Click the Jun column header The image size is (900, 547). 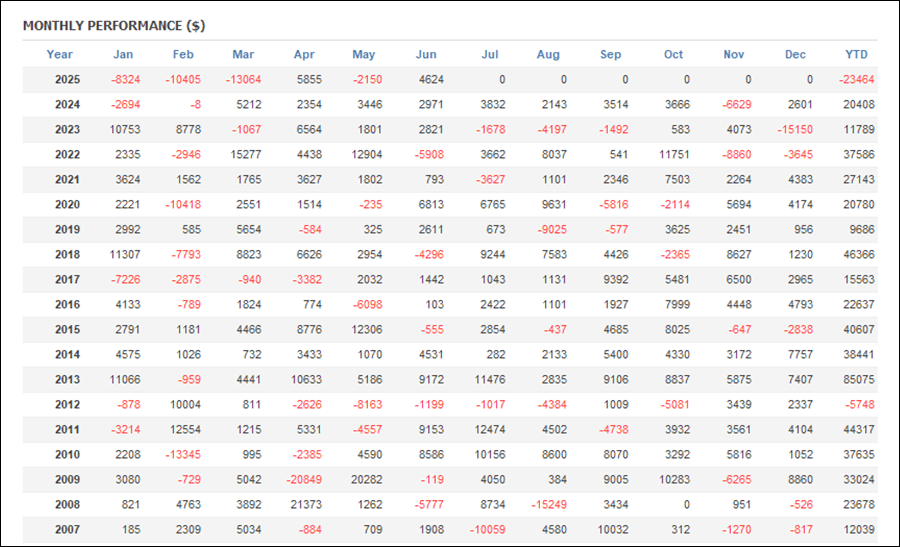426,55
